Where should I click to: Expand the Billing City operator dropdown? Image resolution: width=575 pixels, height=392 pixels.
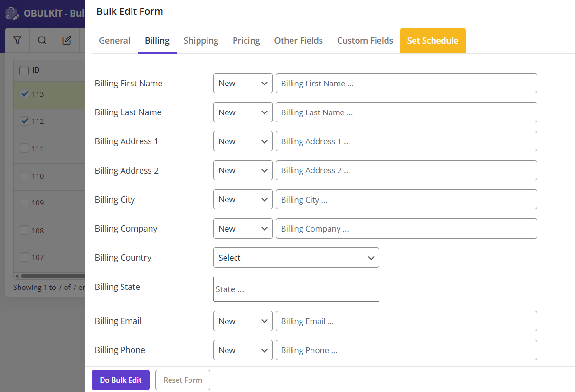coord(243,200)
